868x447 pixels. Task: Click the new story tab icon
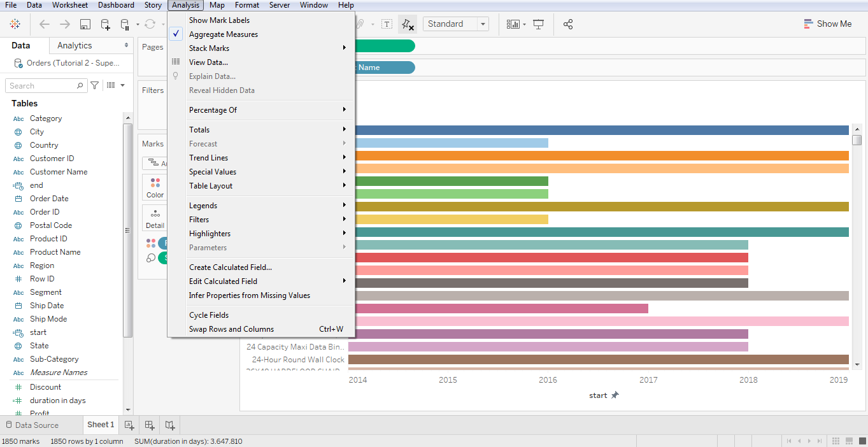coord(170,425)
